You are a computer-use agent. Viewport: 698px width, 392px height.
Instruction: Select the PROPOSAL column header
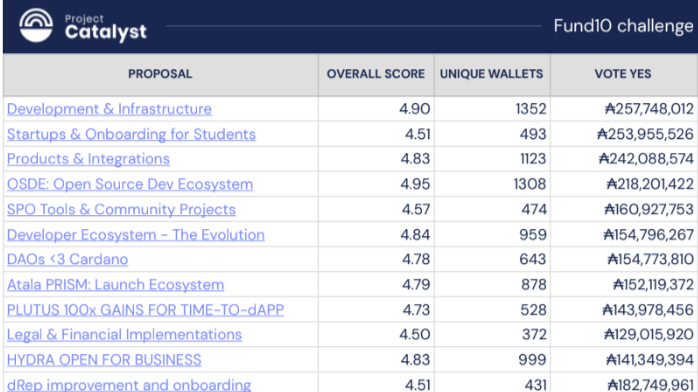160,74
